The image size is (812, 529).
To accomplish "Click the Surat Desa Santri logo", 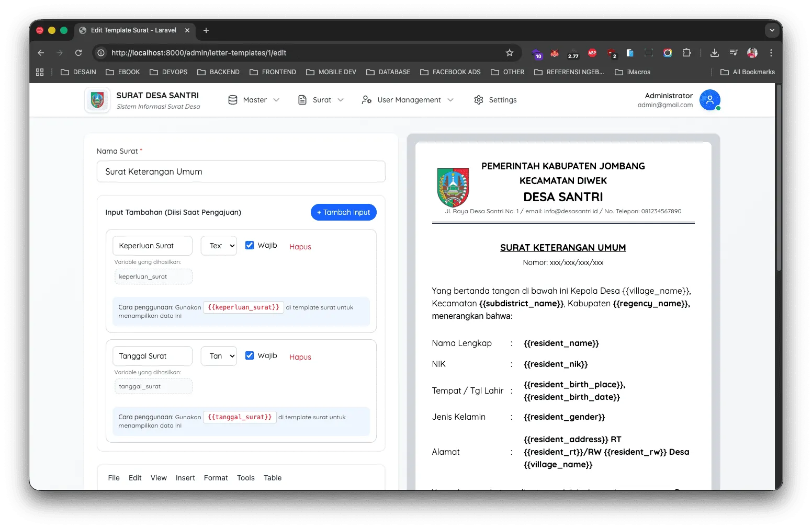I will [x=97, y=100].
